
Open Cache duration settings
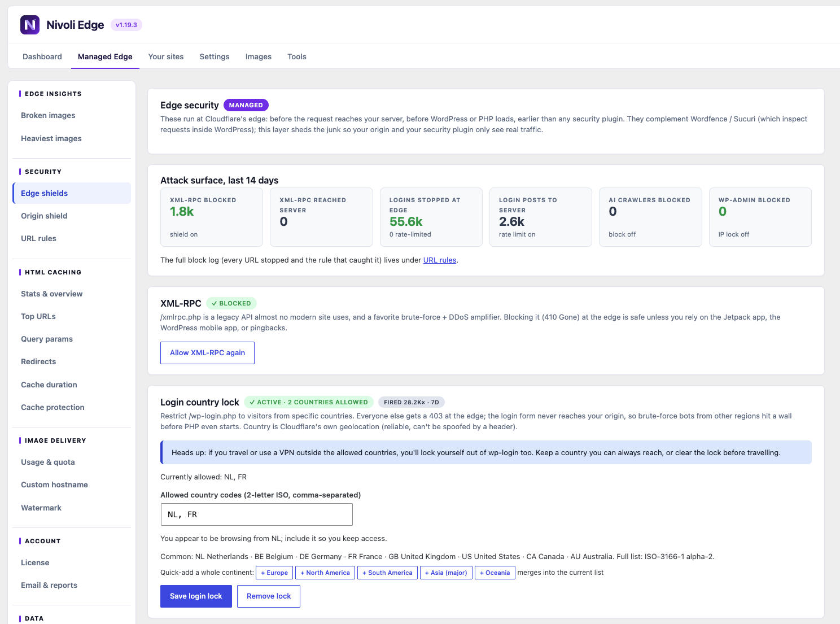pos(72,385)
